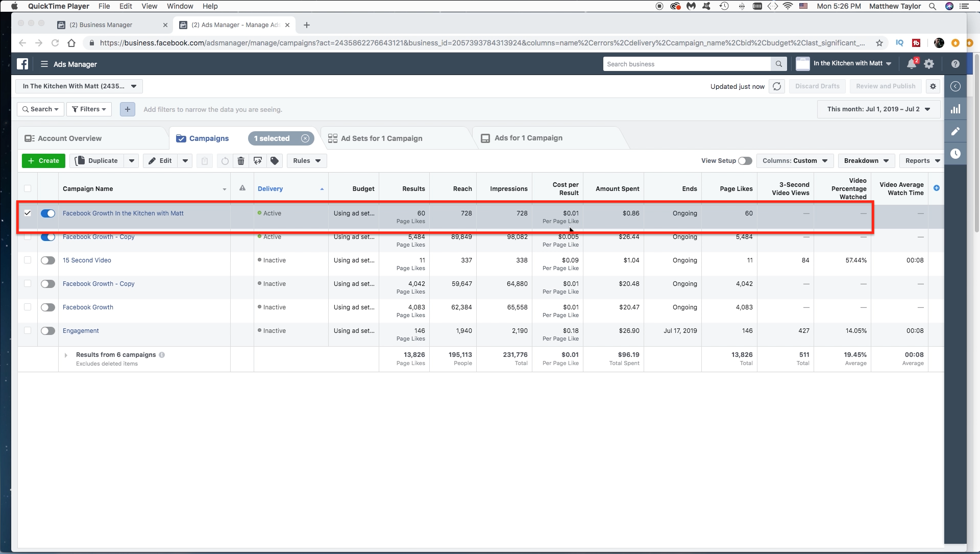Open the Filters dropdown
Image resolution: width=980 pixels, height=554 pixels.
click(x=89, y=109)
